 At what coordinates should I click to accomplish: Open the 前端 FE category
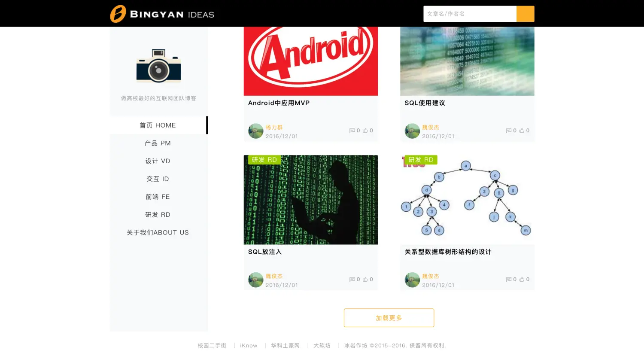(x=158, y=197)
